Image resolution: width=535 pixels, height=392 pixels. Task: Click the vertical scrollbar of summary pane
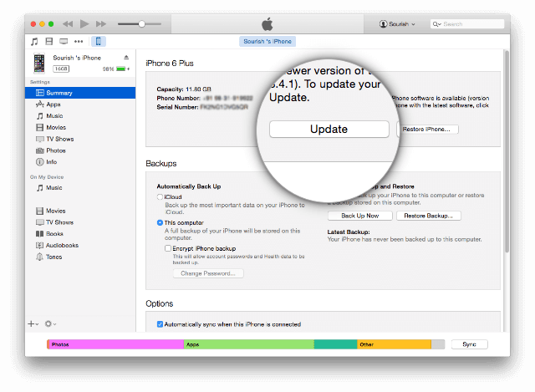507,152
